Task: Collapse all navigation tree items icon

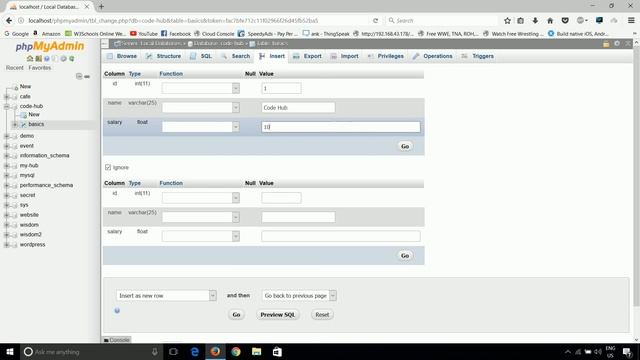Action: coord(79,76)
